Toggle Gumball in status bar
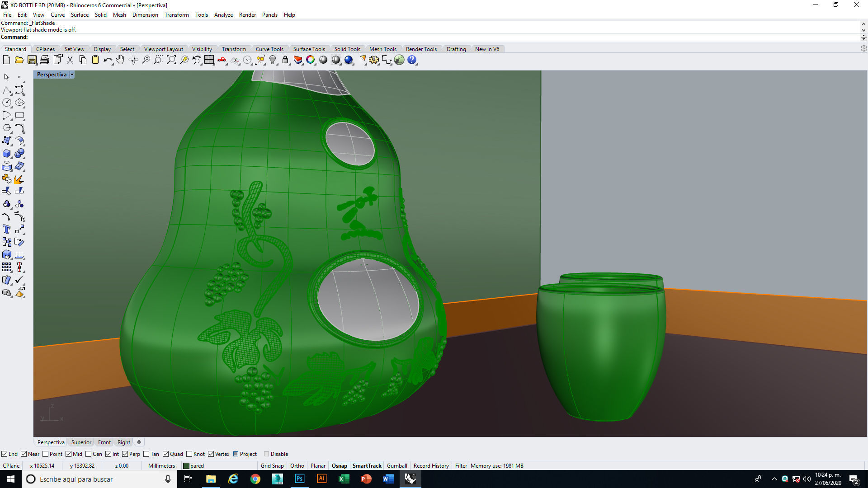This screenshot has height=488, width=868. (x=397, y=466)
